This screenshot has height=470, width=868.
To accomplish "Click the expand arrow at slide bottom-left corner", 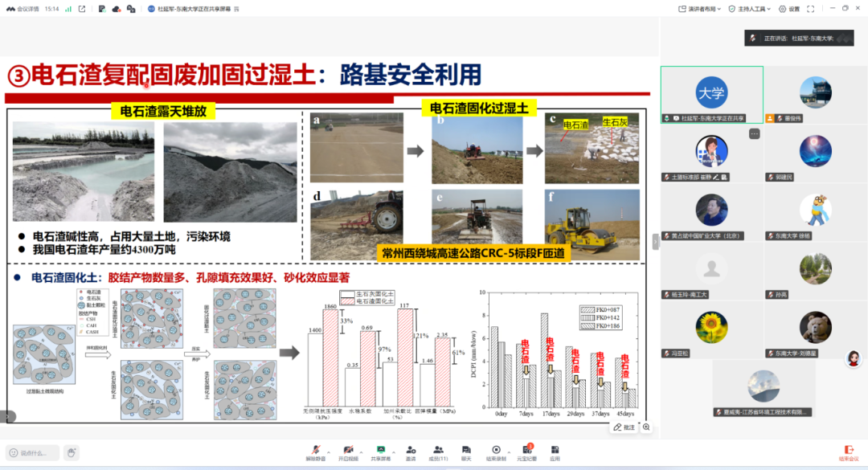I will click(x=8, y=417).
